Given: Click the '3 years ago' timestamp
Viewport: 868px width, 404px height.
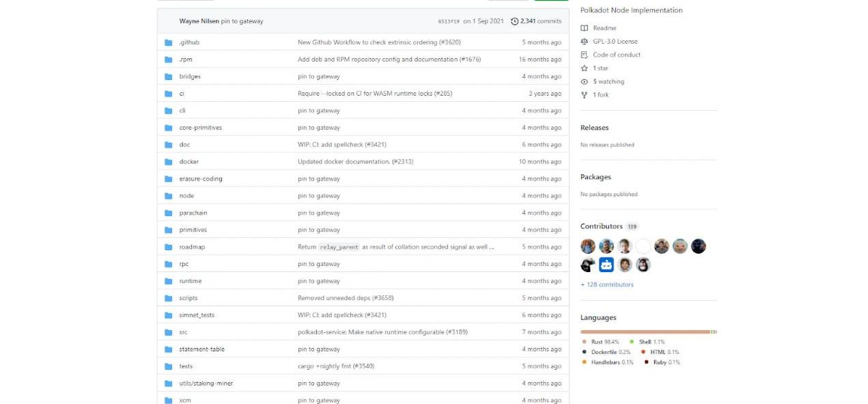Looking at the screenshot, I should tap(545, 94).
